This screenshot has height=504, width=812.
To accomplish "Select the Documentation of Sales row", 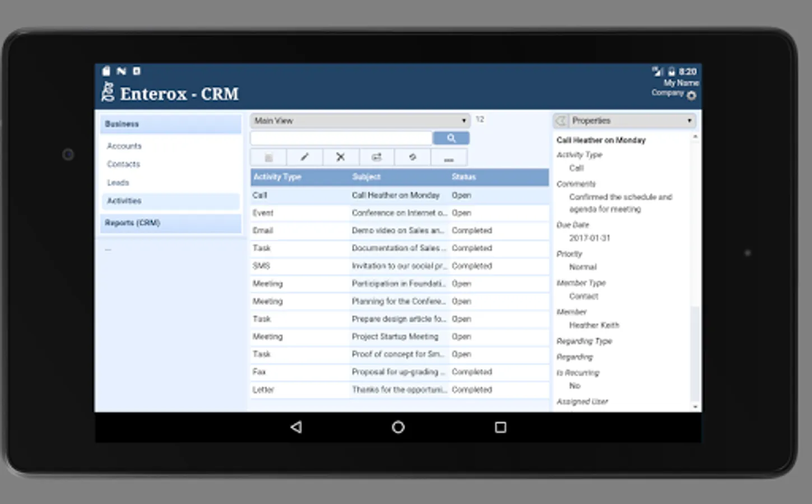I will (x=400, y=248).
